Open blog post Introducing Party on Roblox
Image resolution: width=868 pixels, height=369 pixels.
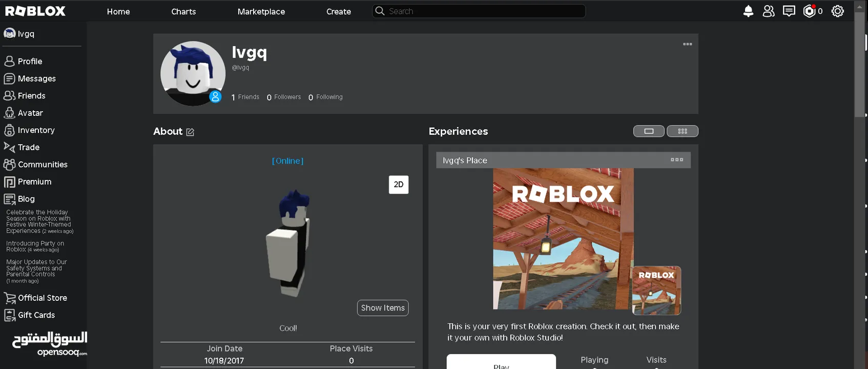(35, 247)
